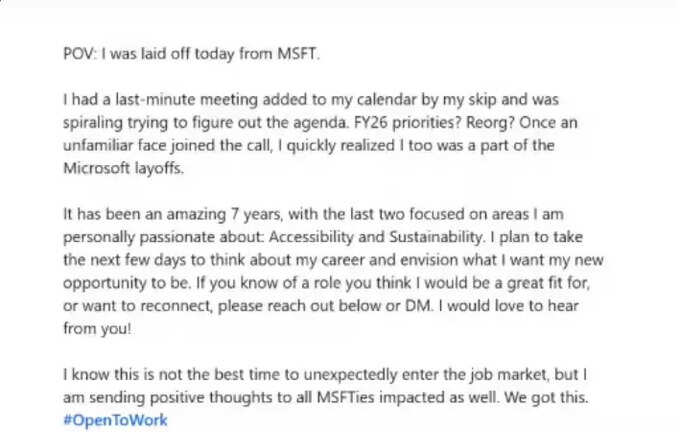
Task: Click the word "Sustainability."
Action: pos(436,237)
